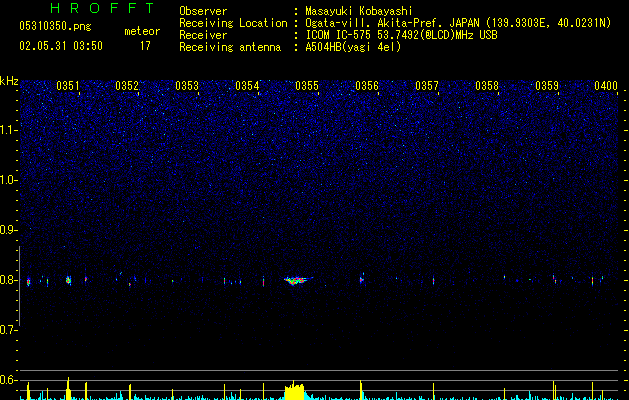Click the tall yellow intensity spike below 0351

click(68, 388)
